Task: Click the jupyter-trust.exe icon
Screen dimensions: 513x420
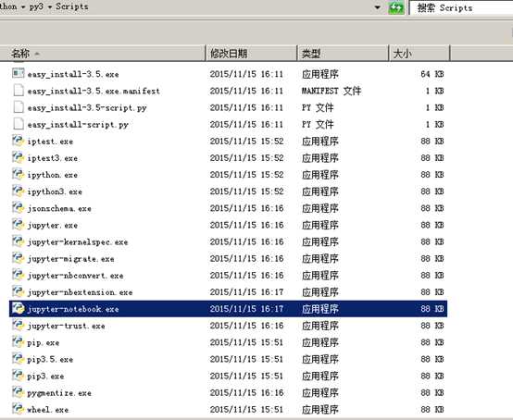Action: tap(19, 325)
